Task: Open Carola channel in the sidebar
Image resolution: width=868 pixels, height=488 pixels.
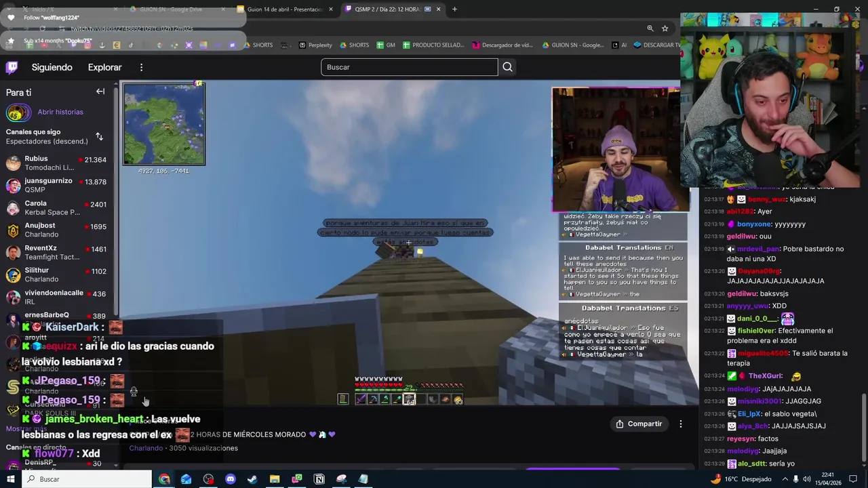Action: [57, 207]
